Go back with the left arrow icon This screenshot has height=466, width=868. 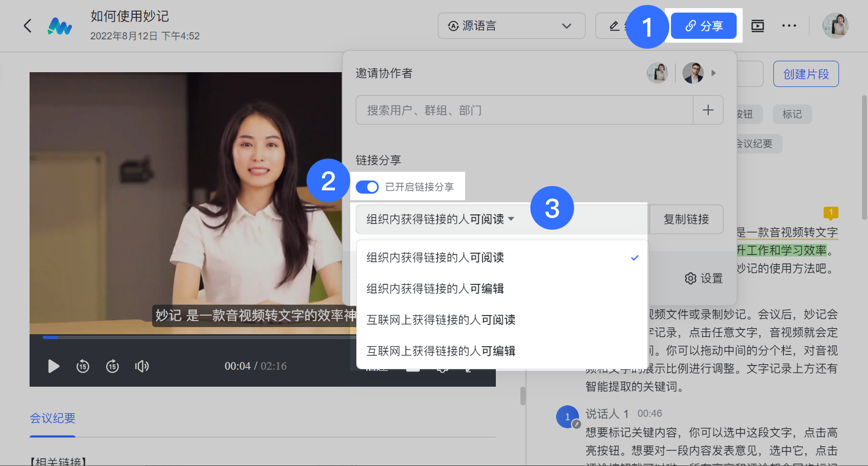point(27,26)
